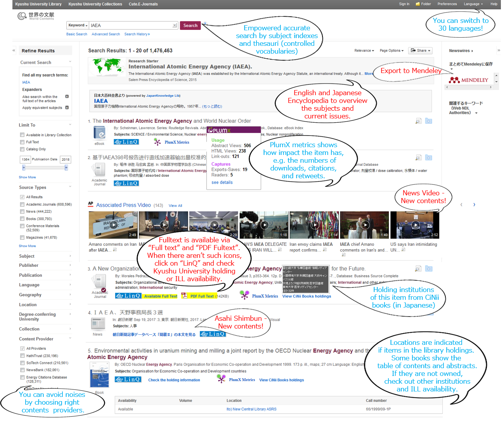Collapse left panel with double-arrow icon
Image resolution: width=504 pixels, height=426 pixels.
click(x=14, y=50)
